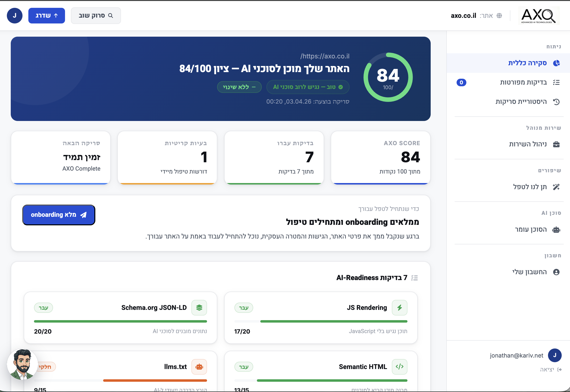Click the JS Rendering lightning bolt icon
Screen dimensions: 570x392
pyautogui.click(x=399, y=307)
